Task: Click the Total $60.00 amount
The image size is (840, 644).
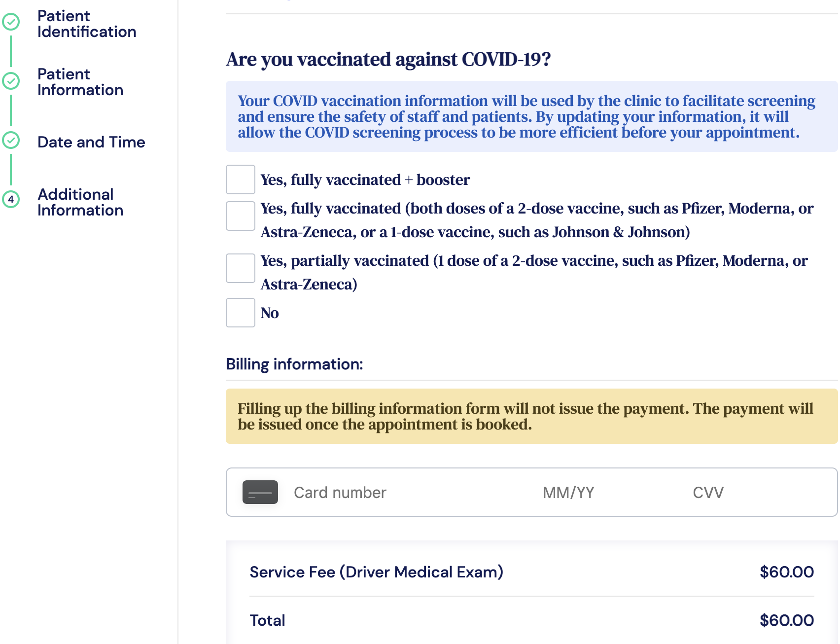Action: point(786,620)
